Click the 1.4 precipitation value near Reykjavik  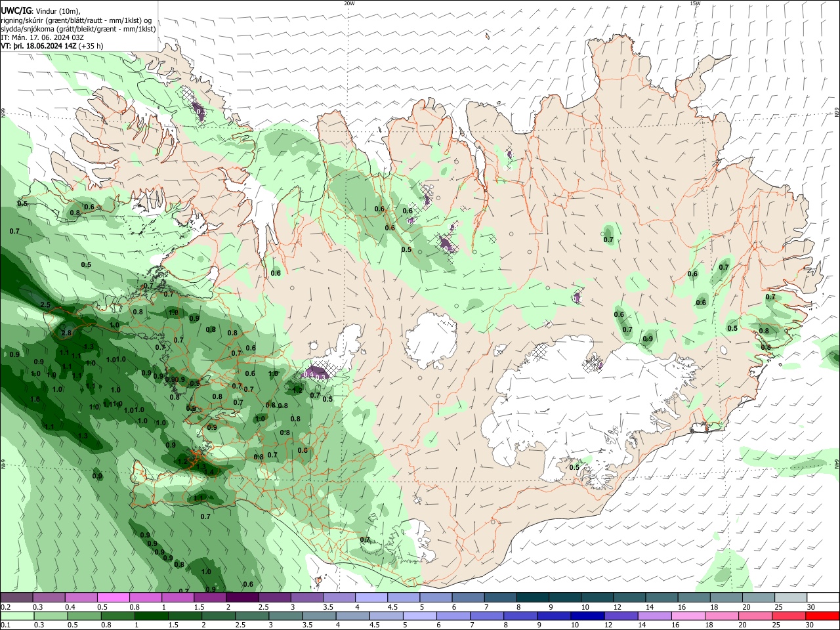pos(209,471)
